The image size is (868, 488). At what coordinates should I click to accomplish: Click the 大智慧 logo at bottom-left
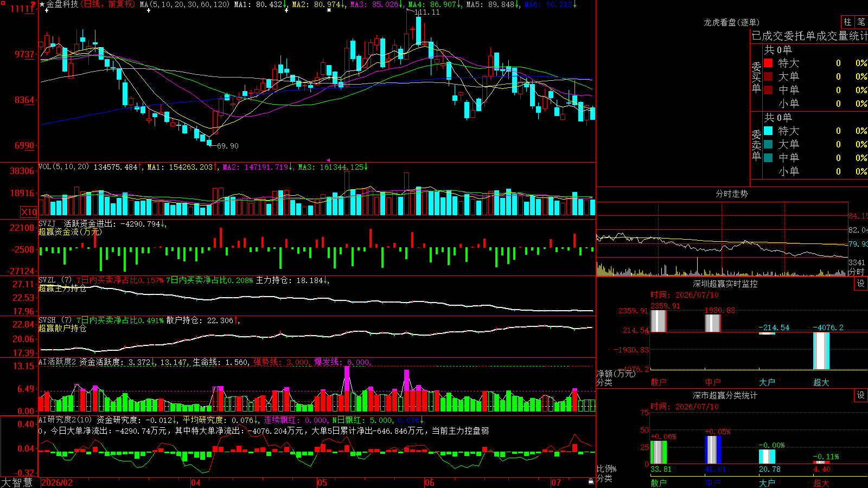click(17, 483)
